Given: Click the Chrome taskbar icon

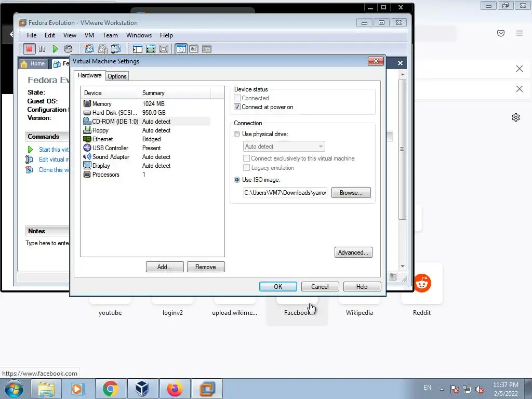Looking at the screenshot, I should [x=111, y=389].
